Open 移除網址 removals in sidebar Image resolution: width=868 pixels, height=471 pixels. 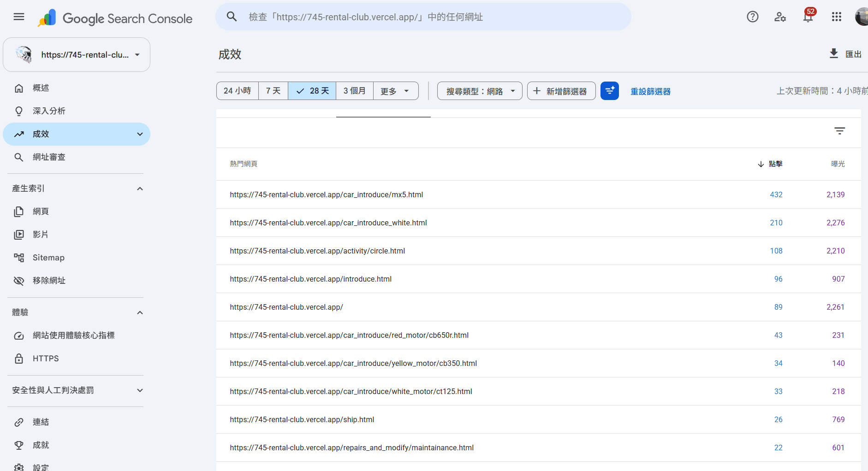[77, 281]
